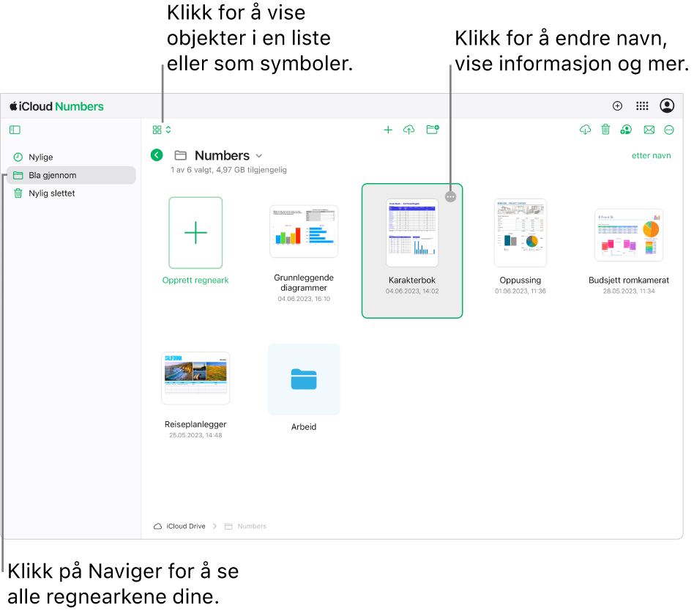Click the Opprett regneark label
The width and height of the screenshot is (694, 616).
tap(195, 281)
